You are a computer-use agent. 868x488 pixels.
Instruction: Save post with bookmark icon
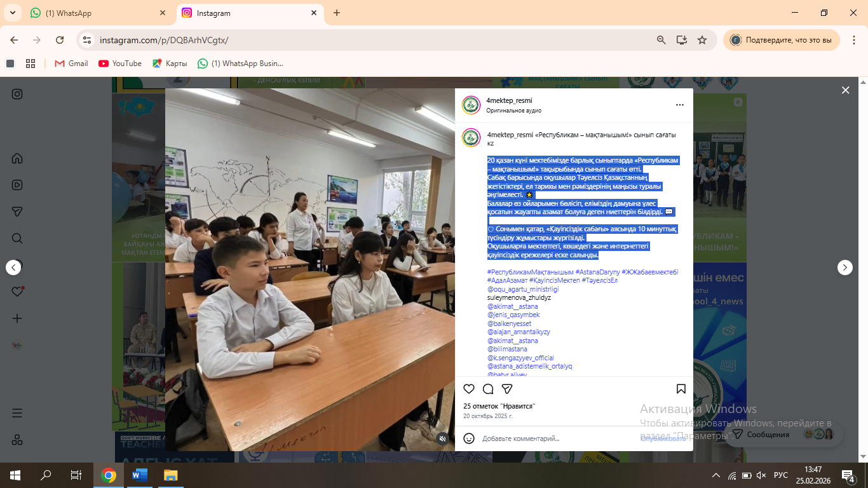click(681, 389)
